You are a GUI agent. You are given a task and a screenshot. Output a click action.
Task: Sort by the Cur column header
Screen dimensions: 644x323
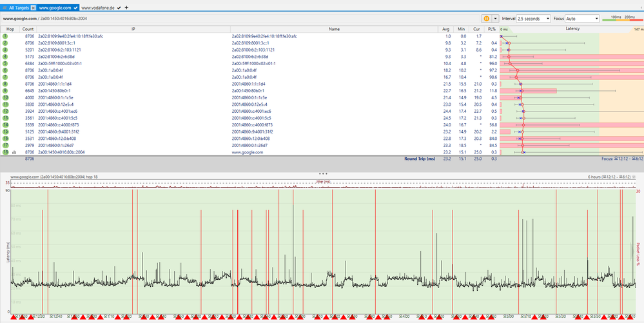coord(476,29)
